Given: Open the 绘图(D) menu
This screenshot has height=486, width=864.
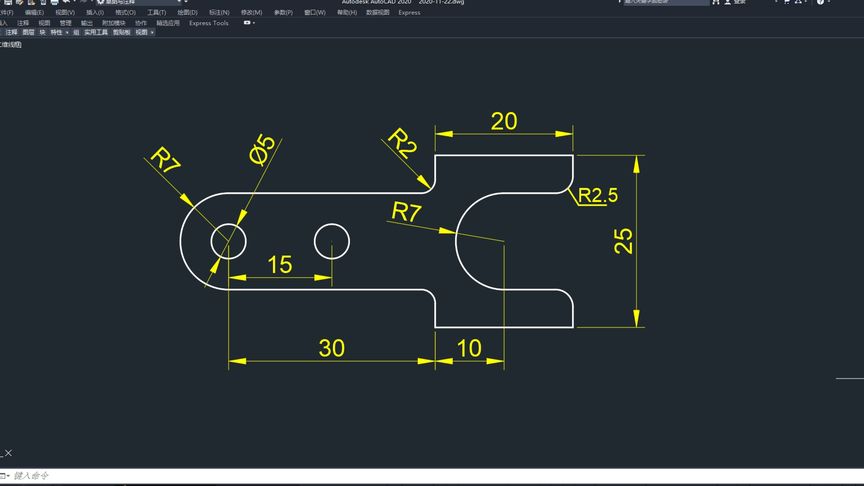Looking at the screenshot, I should coord(187,12).
